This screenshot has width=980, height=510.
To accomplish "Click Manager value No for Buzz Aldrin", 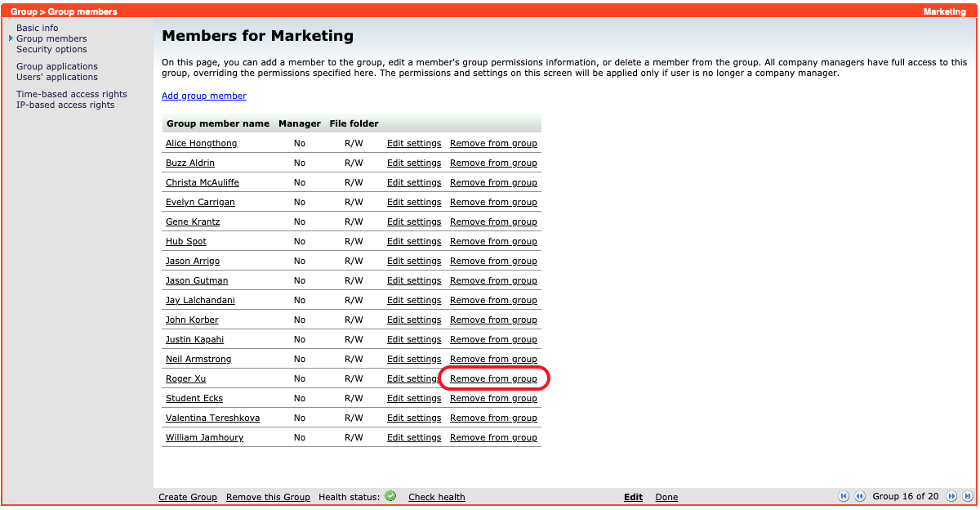I will 300,163.
